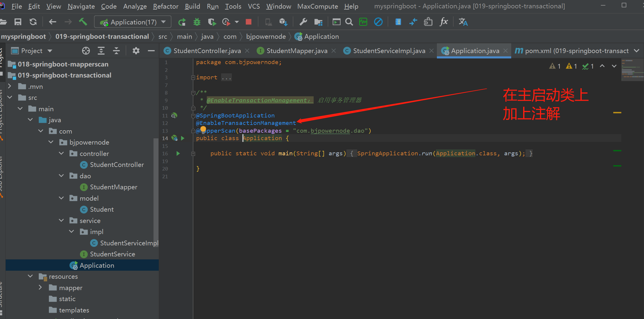Start debugging with the bug icon

pyautogui.click(x=197, y=22)
